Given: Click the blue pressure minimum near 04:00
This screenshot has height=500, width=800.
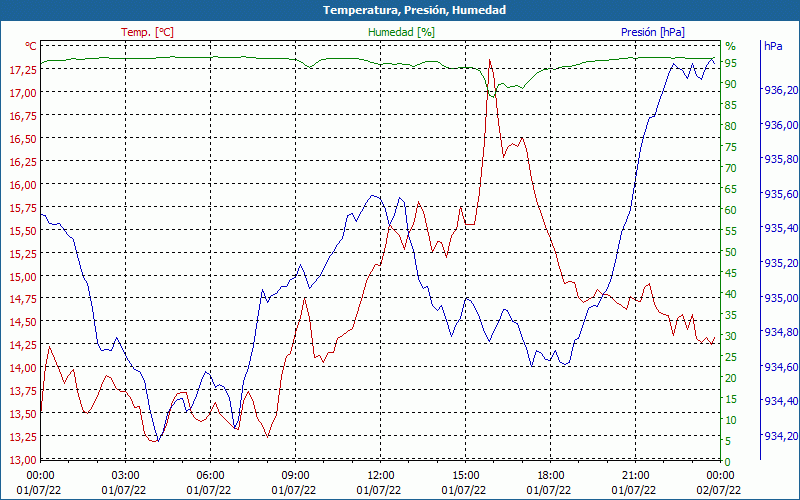Looking at the screenshot, I should tap(158, 441).
